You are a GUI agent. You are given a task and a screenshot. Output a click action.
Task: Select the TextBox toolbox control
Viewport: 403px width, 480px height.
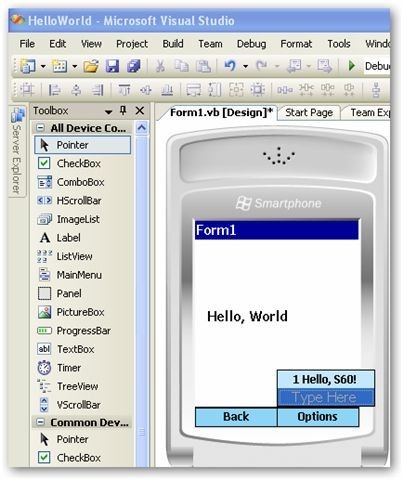(x=82, y=349)
